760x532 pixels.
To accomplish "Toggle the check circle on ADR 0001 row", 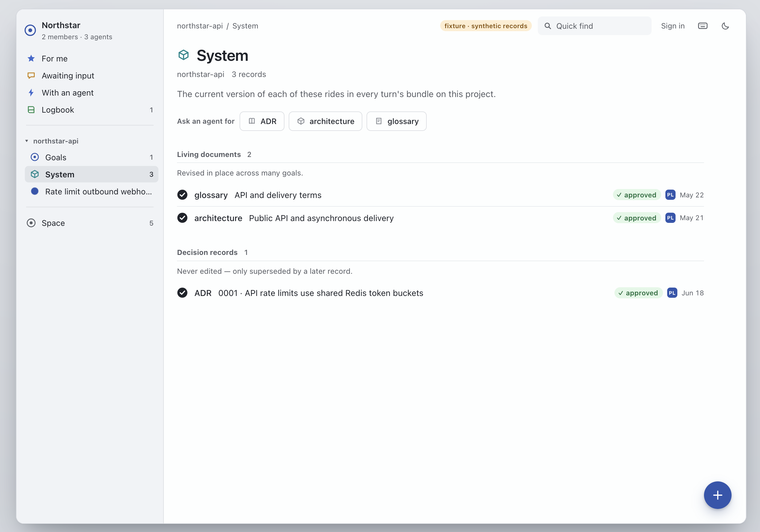I will pyautogui.click(x=182, y=293).
